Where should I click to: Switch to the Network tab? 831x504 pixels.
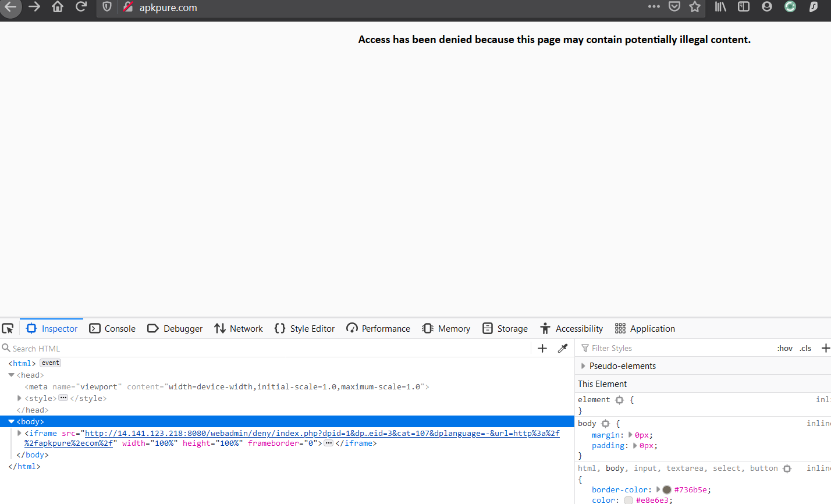pos(238,329)
